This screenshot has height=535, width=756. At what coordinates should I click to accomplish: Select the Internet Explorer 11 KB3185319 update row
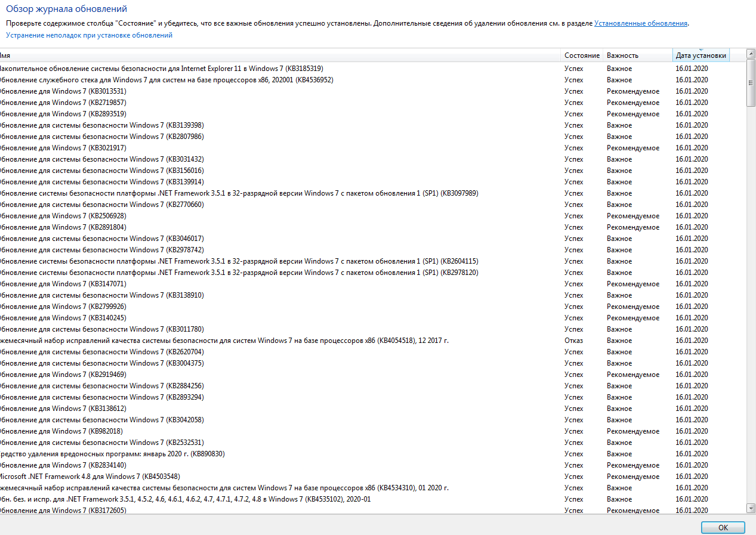tap(373, 69)
